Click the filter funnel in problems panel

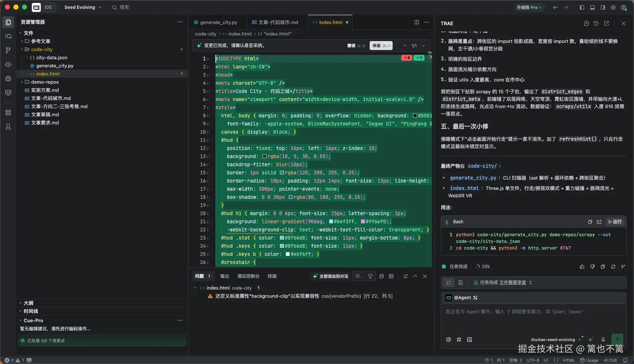370,276
